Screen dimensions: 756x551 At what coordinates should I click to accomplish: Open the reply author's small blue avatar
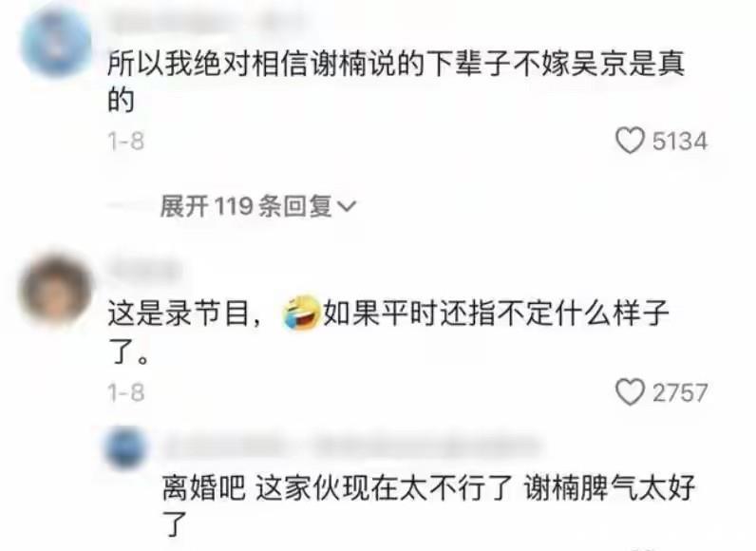tap(125, 448)
